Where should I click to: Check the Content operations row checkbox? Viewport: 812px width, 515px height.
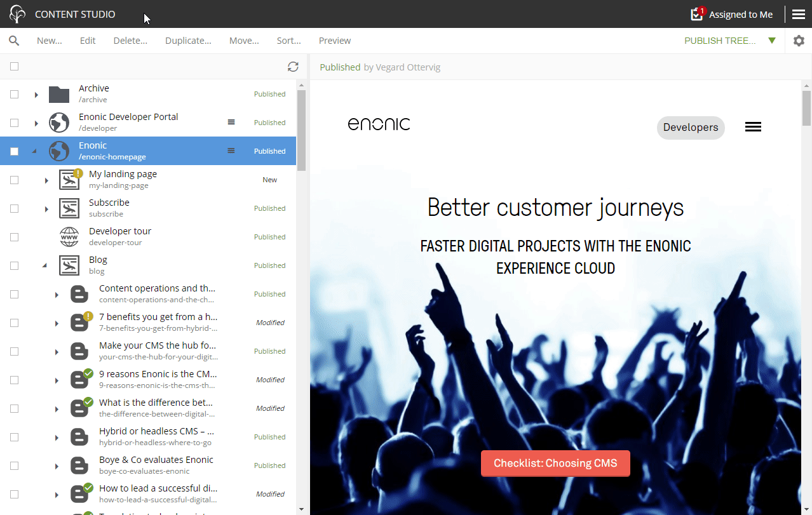(15, 294)
